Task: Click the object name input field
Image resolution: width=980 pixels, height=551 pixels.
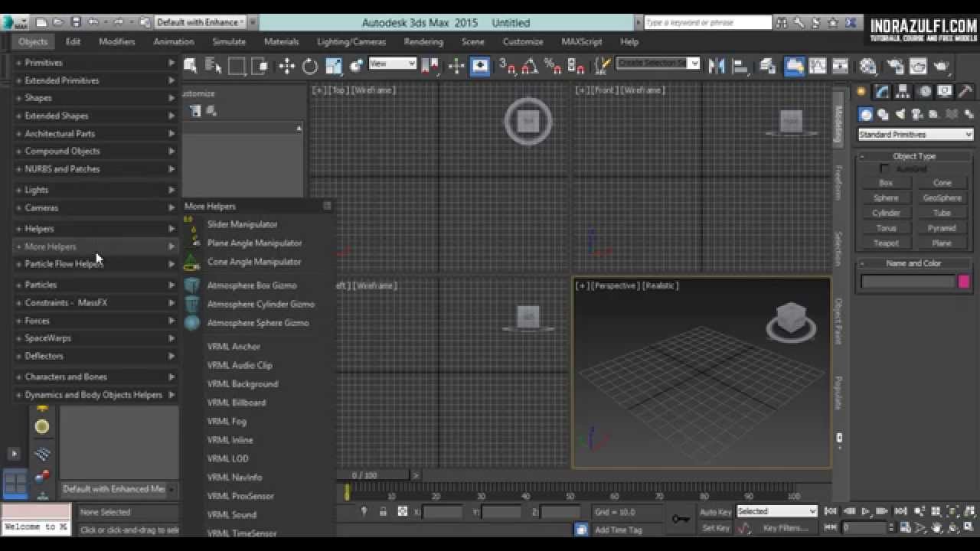Action: click(x=908, y=282)
